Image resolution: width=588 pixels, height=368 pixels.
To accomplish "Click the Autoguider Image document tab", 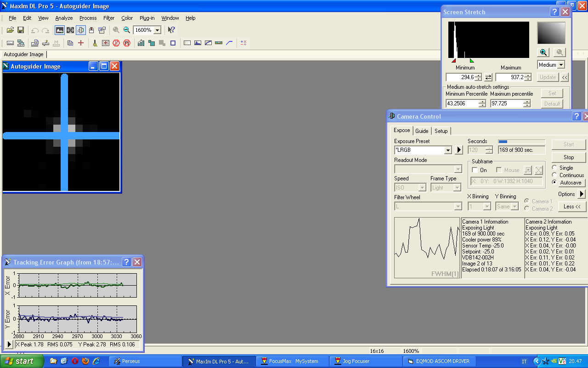I will click(x=23, y=54).
